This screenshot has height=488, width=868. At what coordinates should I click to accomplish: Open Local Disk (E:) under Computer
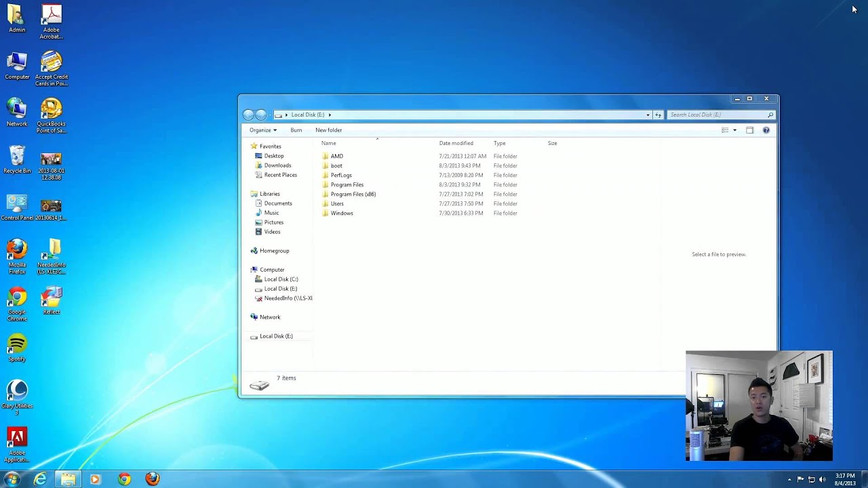tap(280, 289)
